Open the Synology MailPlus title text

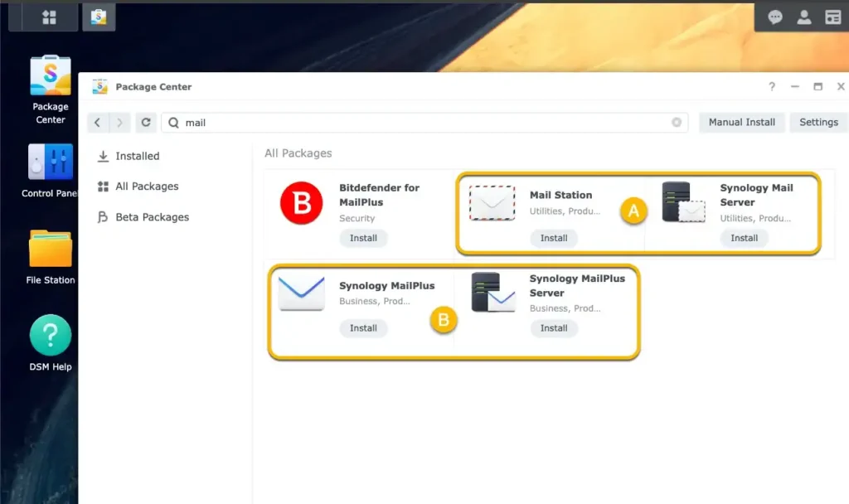click(x=386, y=285)
